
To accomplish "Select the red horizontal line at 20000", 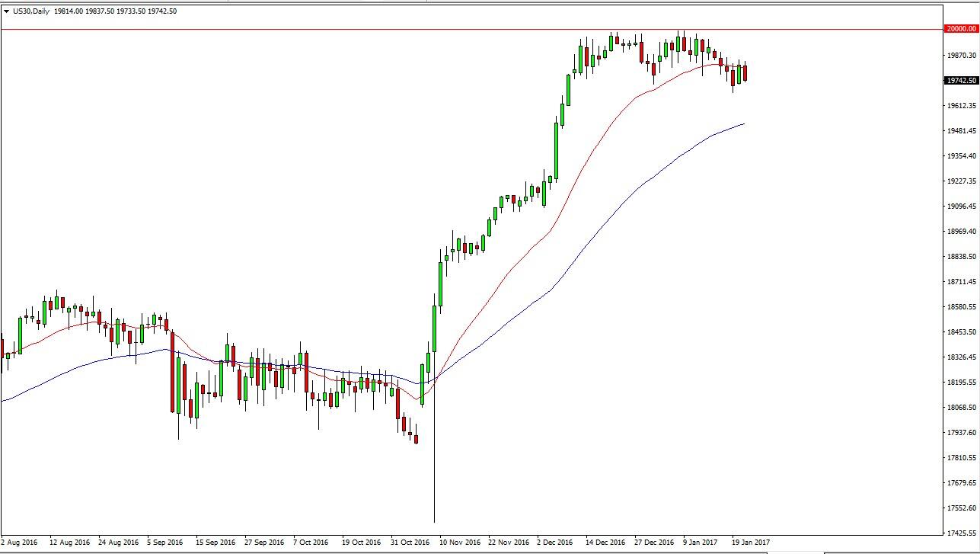I will 457,29.
